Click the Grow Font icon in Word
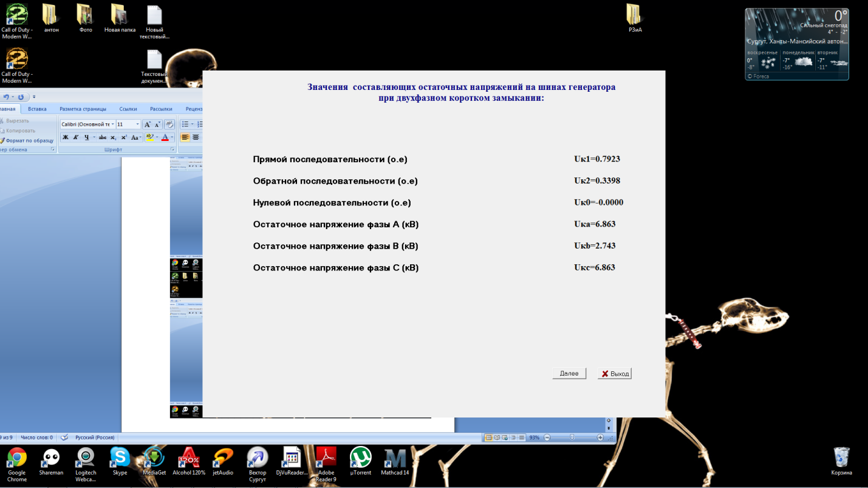The width and height of the screenshot is (868, 488). (x=148, y=125)
